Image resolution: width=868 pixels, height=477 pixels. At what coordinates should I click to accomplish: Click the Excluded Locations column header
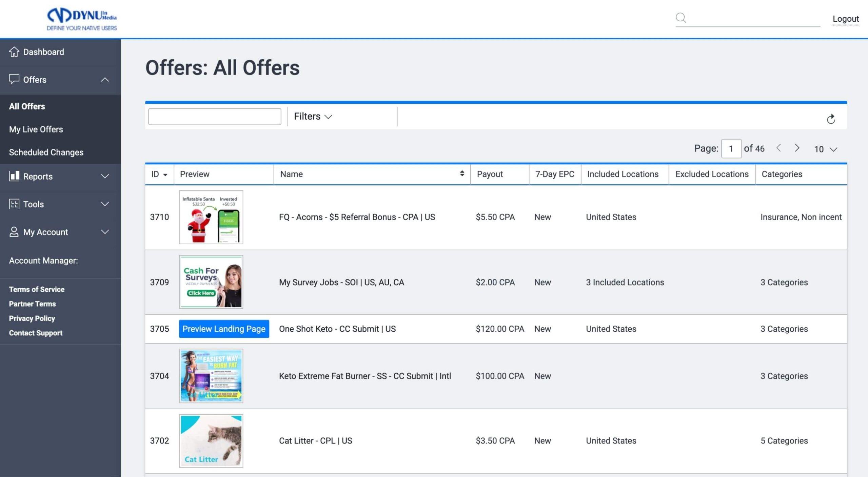point(712,174)
